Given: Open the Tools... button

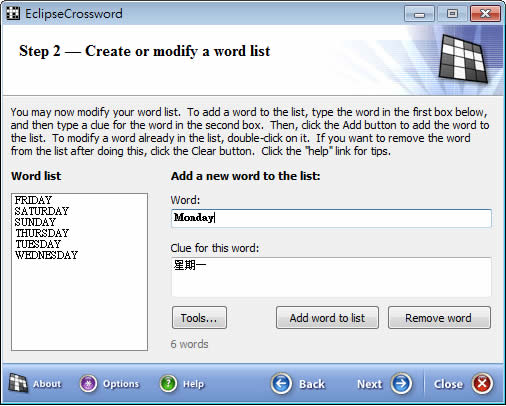Looking at the screenshot, I should [x=199, y=318].
